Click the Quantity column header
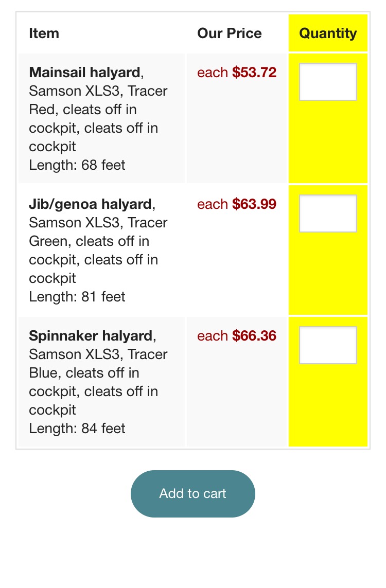The image size is (386, 588). (x=328, y=33)
